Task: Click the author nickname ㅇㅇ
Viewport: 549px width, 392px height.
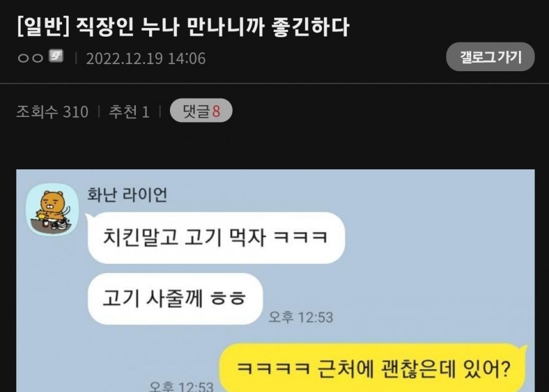Action: pyautogui.click(x=31, y=57)
